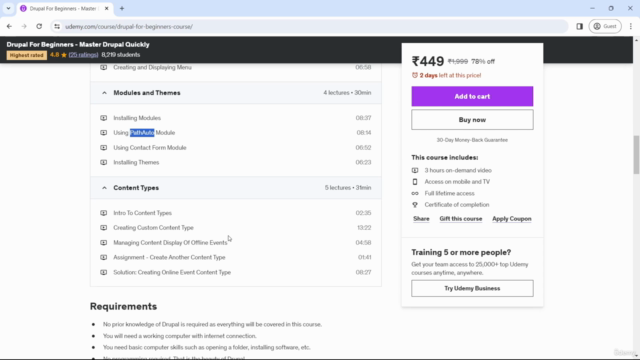Click video icon beside Intro To Content Types
This screenshot has height=360, width=640.
pos(104,213)
